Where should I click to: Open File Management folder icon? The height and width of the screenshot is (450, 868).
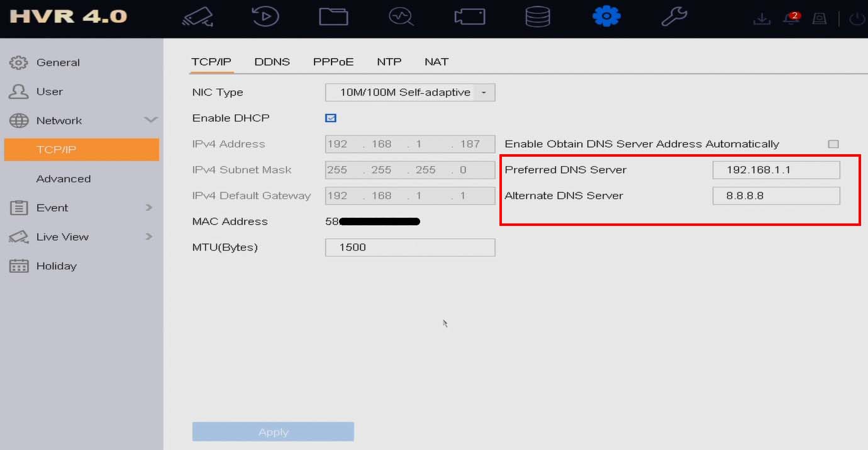point(333,18)
